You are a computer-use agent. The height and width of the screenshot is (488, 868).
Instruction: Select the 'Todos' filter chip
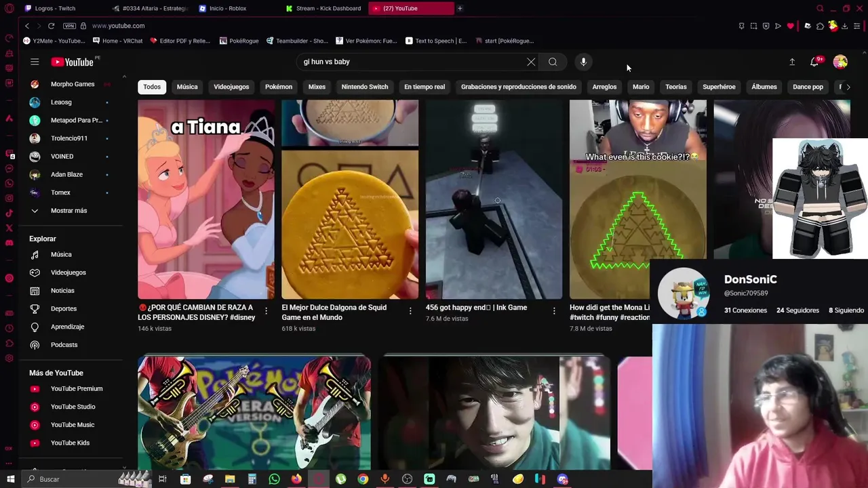point(152,87)
